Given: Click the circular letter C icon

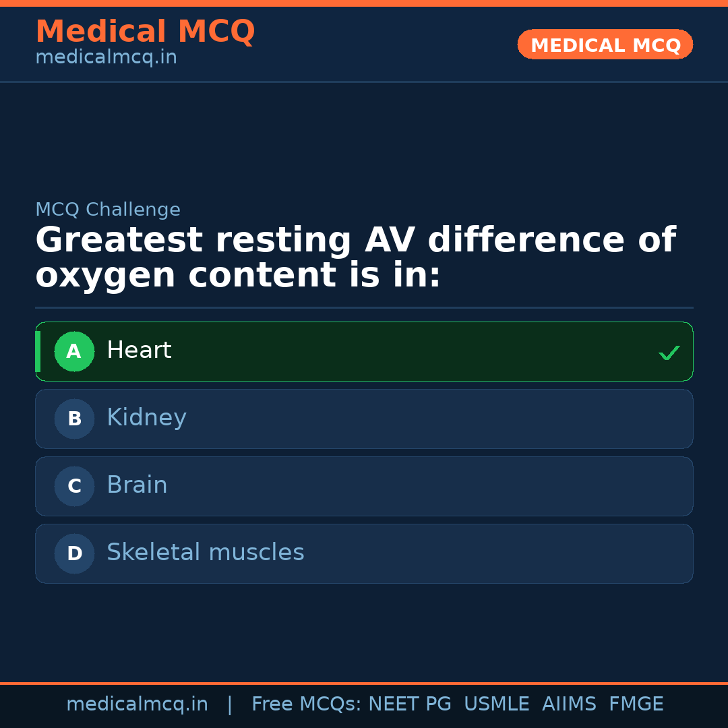Looking at the screenshot, I should pyautogui.click(x=74, y=486).
